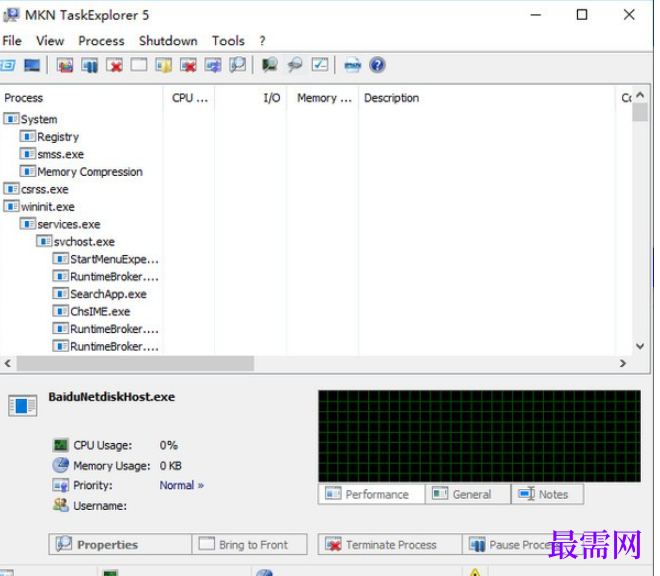Viewport: 660px width, 576px height.
Task: Click the MSN toolbar icon
Action: pos(352,65)
